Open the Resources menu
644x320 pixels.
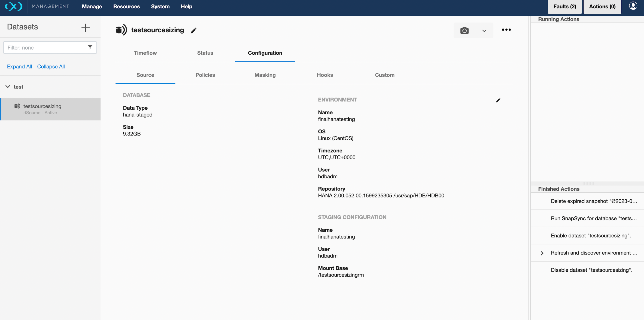pyautogui.click(x=126, y=7)
